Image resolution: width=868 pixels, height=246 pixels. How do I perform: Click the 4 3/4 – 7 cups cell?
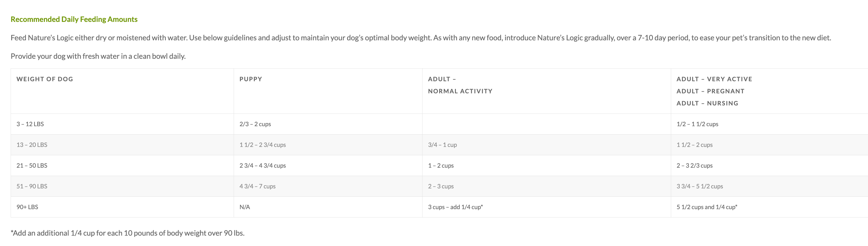tap(257, 186)
